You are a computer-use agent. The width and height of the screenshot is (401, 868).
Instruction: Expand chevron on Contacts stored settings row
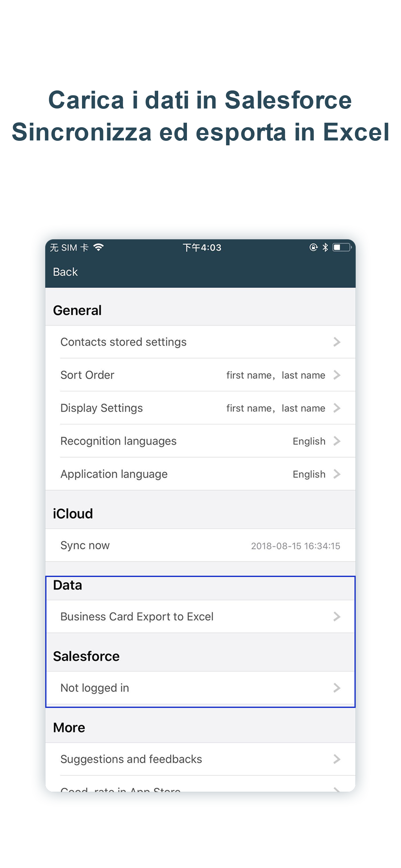point(337,342)
